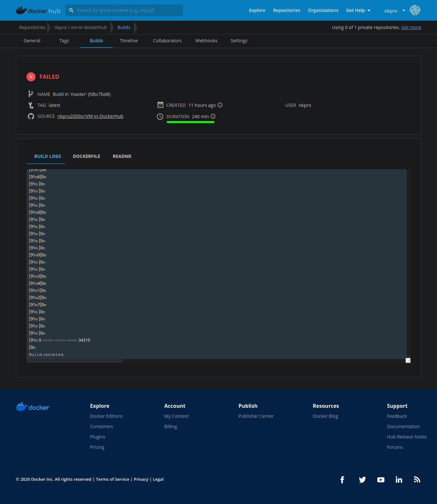Click the footer Docker logo

pos(33,407)
